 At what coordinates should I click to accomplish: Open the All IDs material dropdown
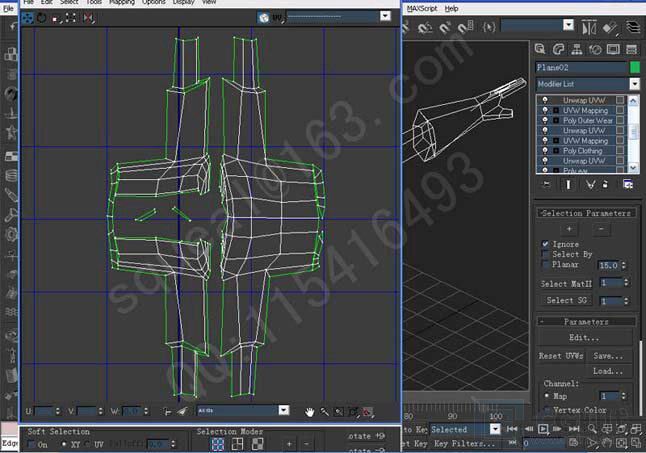tap(283, 410)
